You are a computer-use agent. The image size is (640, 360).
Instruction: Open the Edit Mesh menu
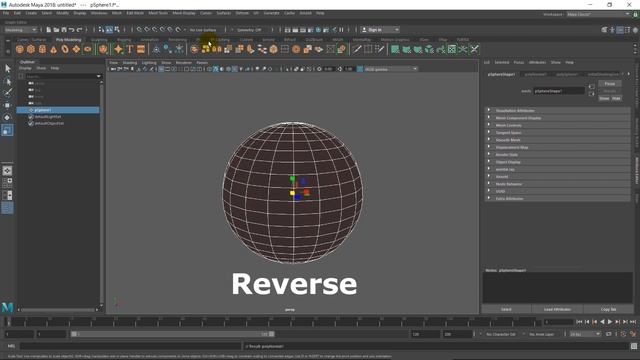pos(135,13)
